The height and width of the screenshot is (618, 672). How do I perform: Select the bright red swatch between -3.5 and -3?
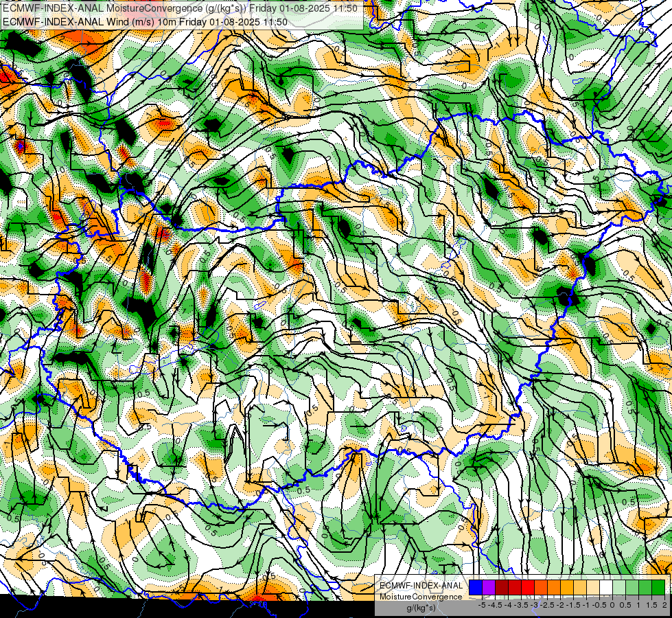(528, 587)
